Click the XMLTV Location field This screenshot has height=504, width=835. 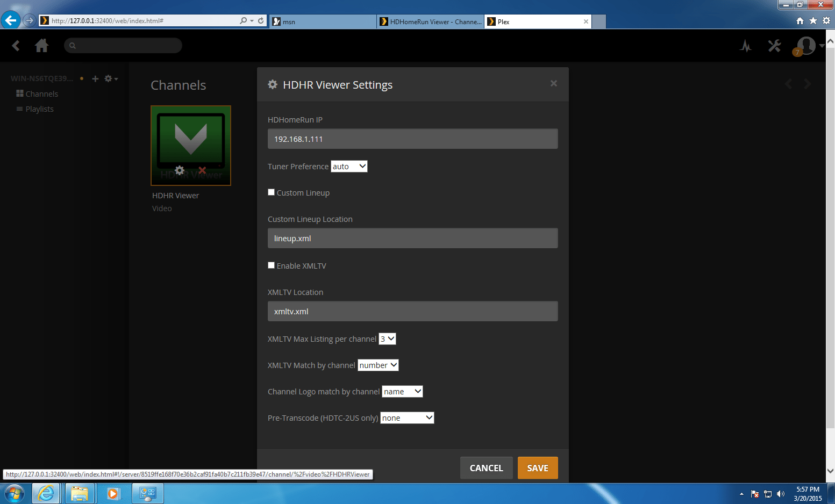tap(413, 311)
